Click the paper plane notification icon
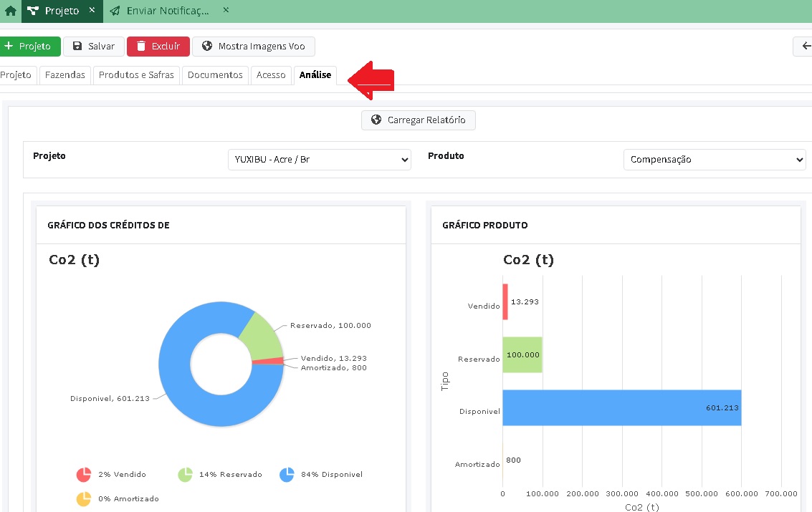Viewport: 812px width, 512px height. (115, 11)
